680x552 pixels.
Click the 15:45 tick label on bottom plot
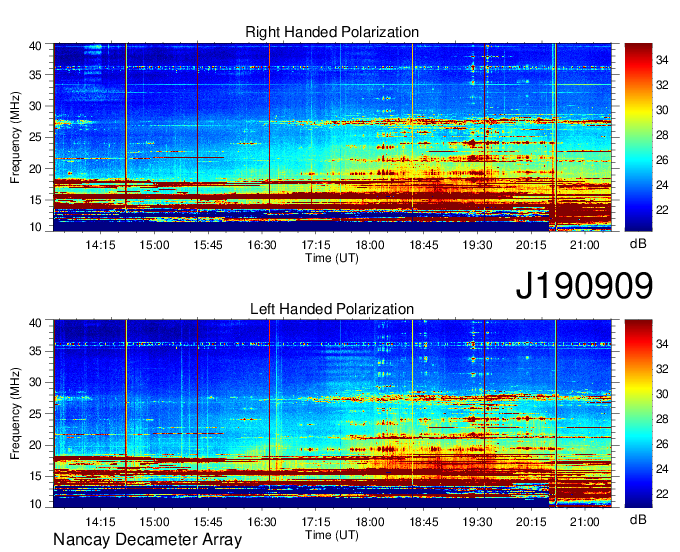(x=208, y=522)
